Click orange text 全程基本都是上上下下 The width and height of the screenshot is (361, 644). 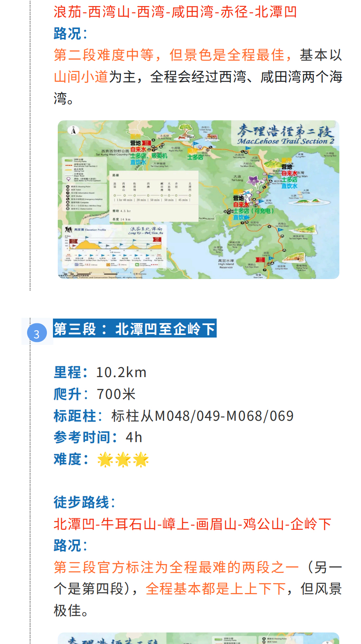pyautogui.click(x=215, y=589)
